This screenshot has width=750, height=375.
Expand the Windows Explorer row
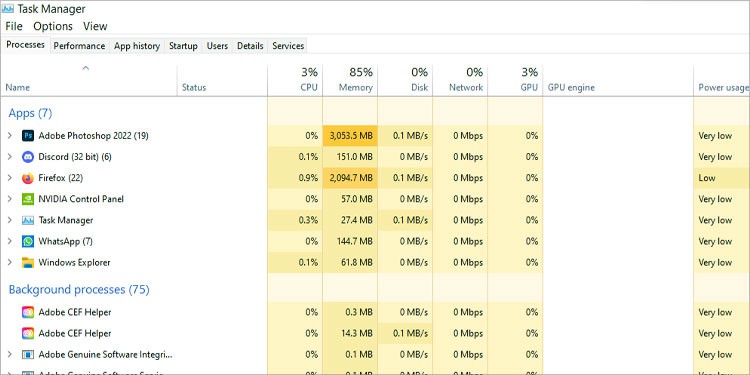point(10,263)
